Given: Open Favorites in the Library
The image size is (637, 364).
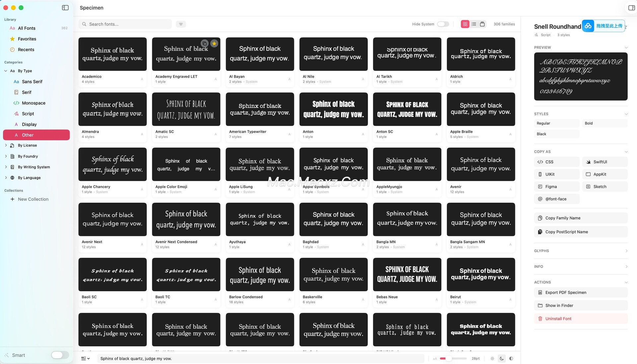Looking at the screenshot, I should 27,39.
